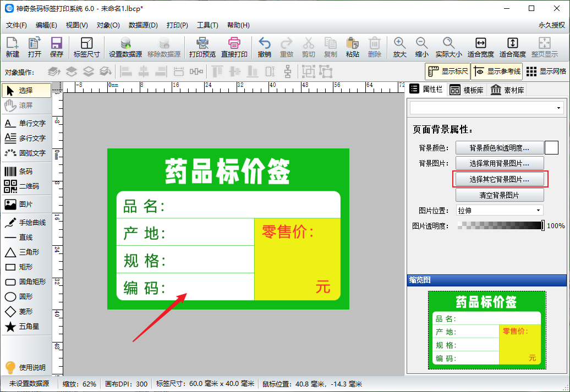Zoom out with 缩小
This screenshot has height=392, width=570.
pos(421,47)
